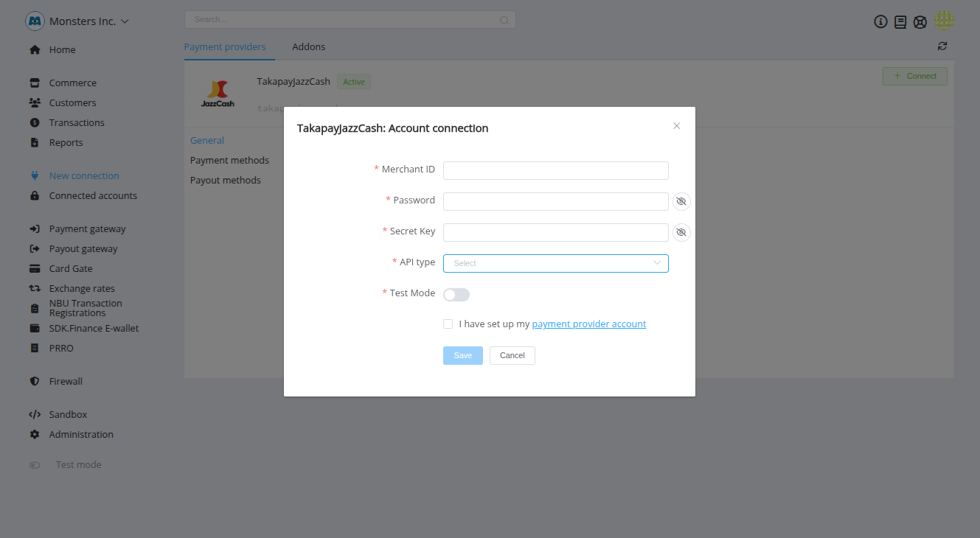Click the support lifebuoy icon
The image size is (980, 538).
920,22
